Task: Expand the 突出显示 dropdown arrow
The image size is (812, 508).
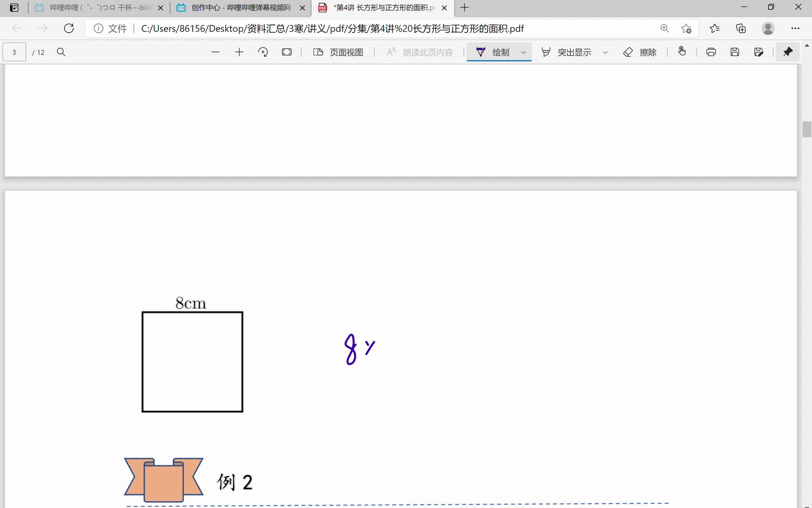Action: [606, 52]
